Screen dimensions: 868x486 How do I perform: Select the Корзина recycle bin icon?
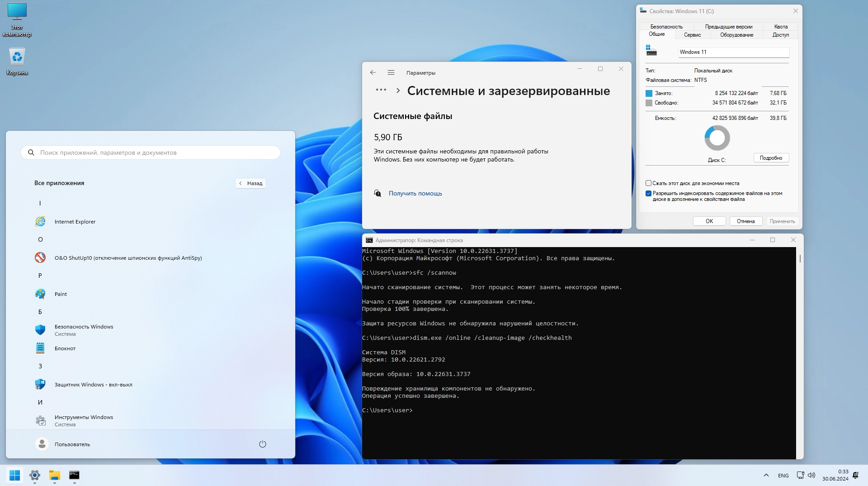(17, 61)
